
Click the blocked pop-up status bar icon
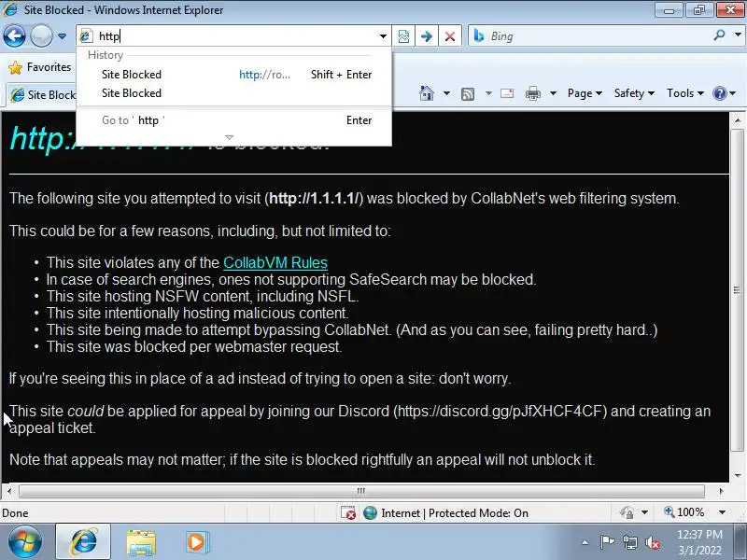(347, 512)
